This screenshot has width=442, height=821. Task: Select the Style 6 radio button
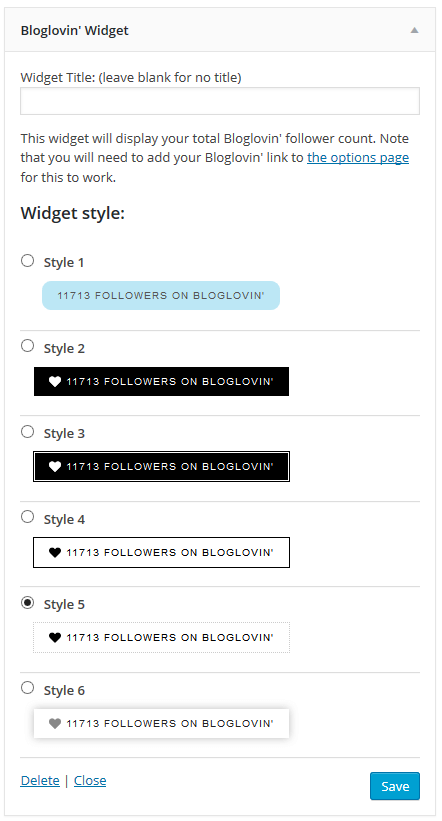[27, 687]
